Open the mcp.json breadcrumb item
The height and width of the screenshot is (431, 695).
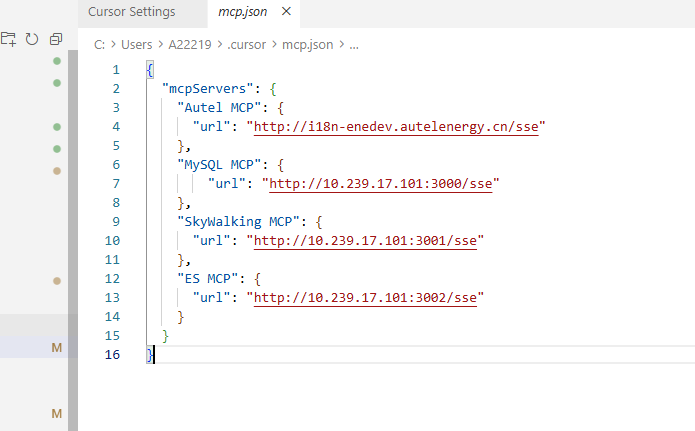coord(308,45)
